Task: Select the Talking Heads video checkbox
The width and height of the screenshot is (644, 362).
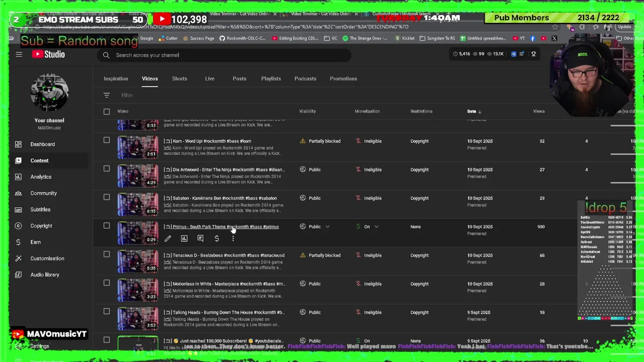Action: point(107,311)
